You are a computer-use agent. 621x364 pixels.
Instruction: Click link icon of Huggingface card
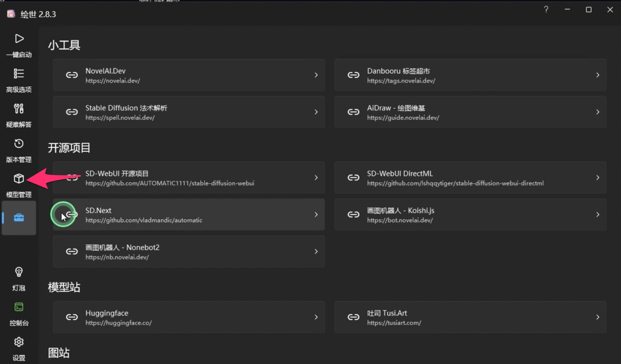click(x=72, y=317)
